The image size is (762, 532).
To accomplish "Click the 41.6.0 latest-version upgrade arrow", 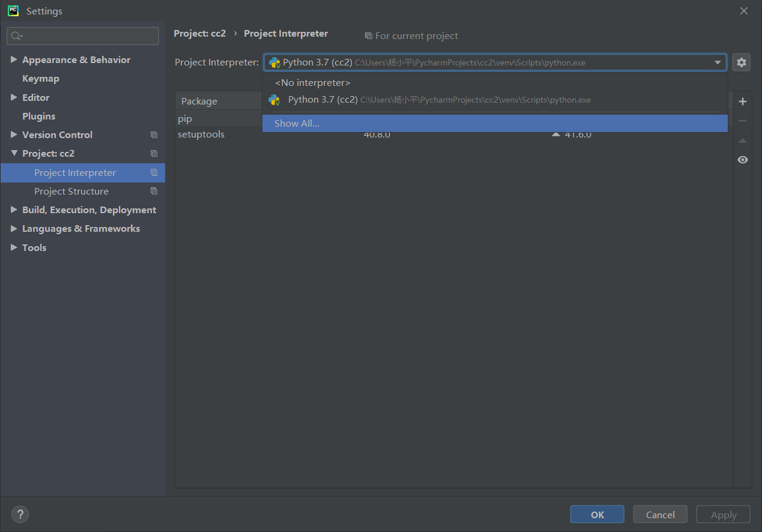I will 556,135.
